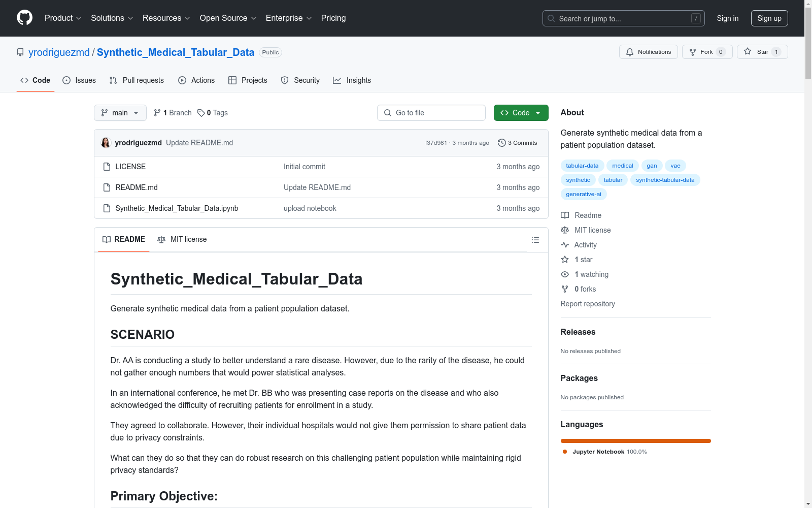Click the orange Jupyter Notebook language bar

tap(636, 441)
